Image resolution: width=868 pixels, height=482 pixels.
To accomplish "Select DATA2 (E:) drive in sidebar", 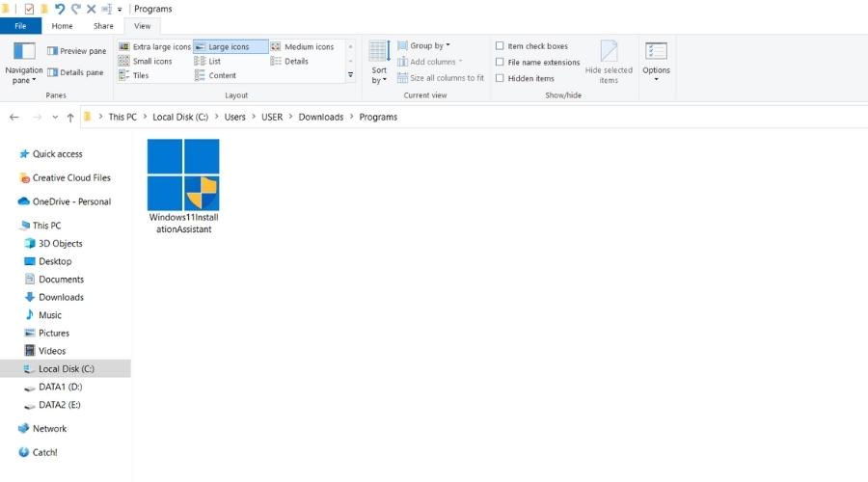I will (53, 405).
